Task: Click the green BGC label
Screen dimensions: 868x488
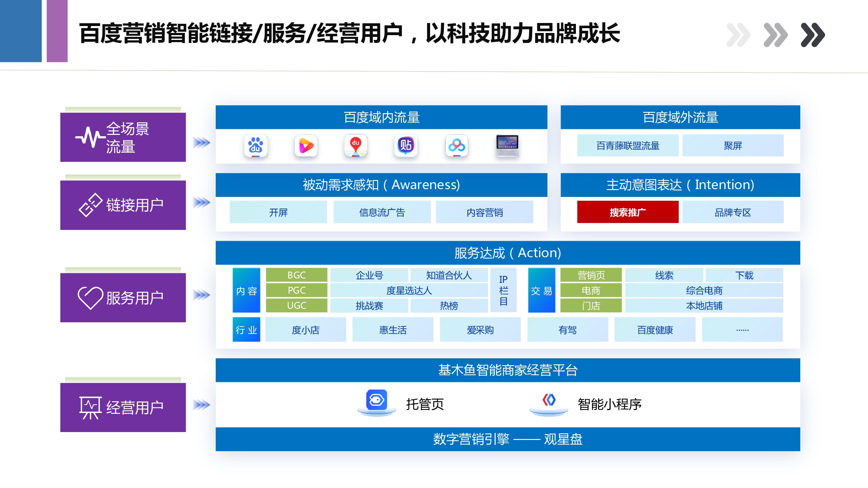Action: pyautogui.click(x=296, y=275)
